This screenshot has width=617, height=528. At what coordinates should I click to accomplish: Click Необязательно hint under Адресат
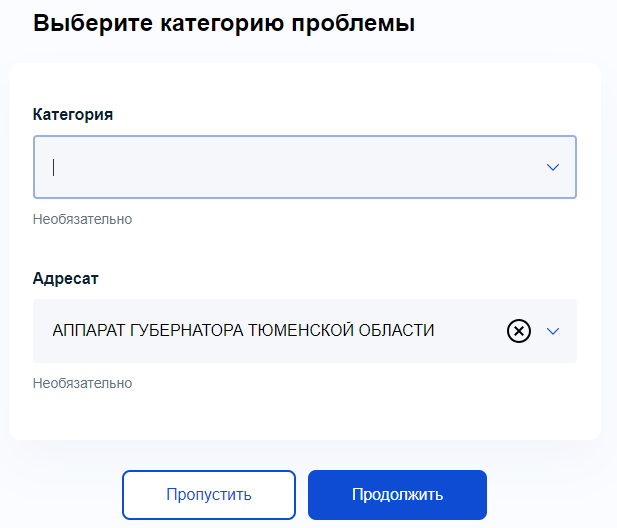(x=82, y=383)
